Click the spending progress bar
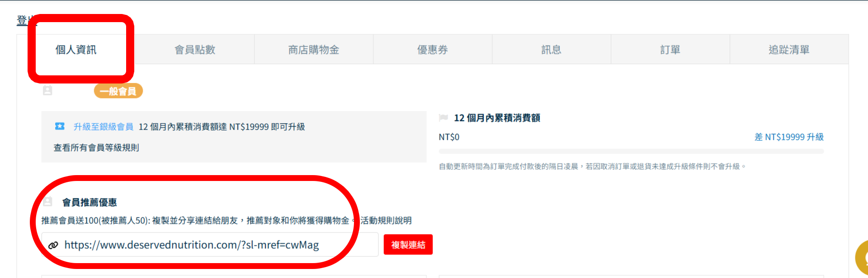This screenshot has width=868, height=278. (631, 151)
